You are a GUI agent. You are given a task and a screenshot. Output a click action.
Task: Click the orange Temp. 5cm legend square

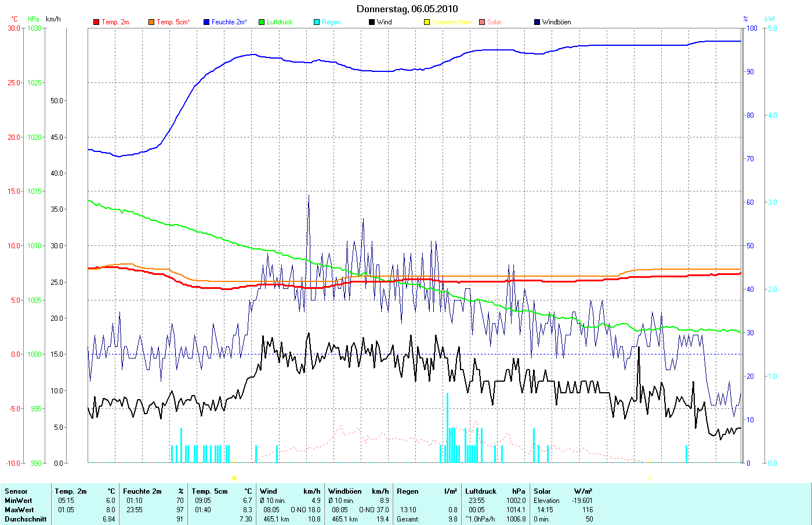151,22
